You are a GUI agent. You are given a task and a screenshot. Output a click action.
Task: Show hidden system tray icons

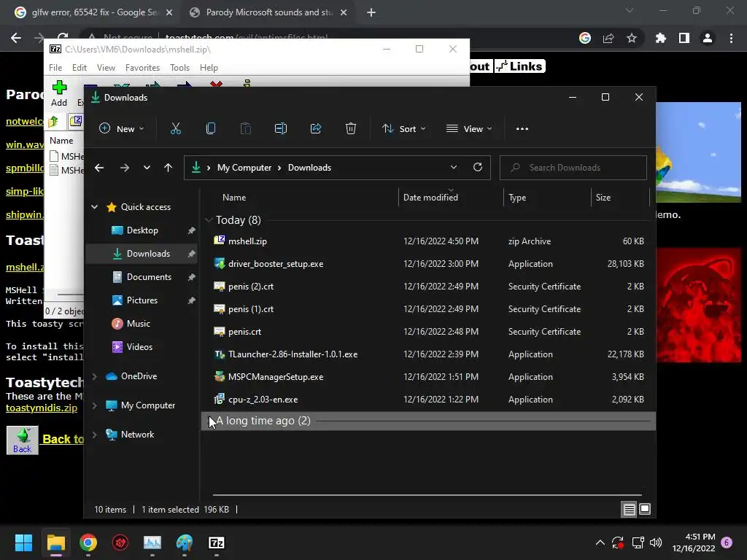coord(600,542)
